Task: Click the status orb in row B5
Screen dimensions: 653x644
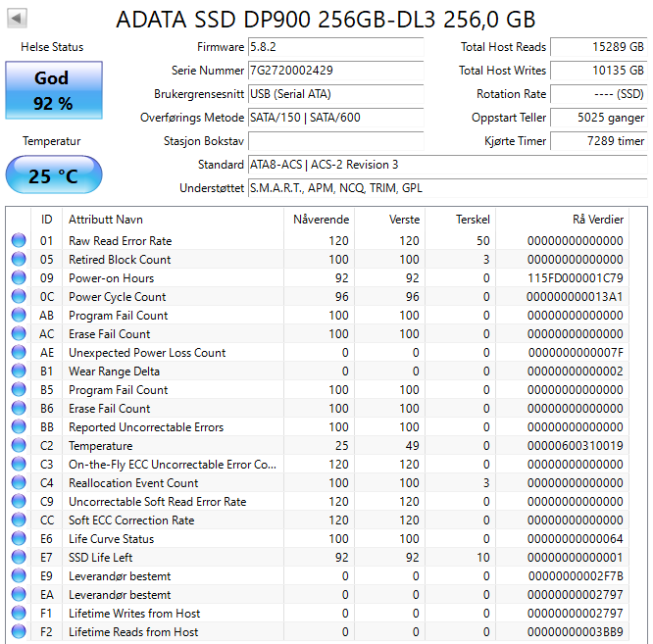Action: (19, 389)
